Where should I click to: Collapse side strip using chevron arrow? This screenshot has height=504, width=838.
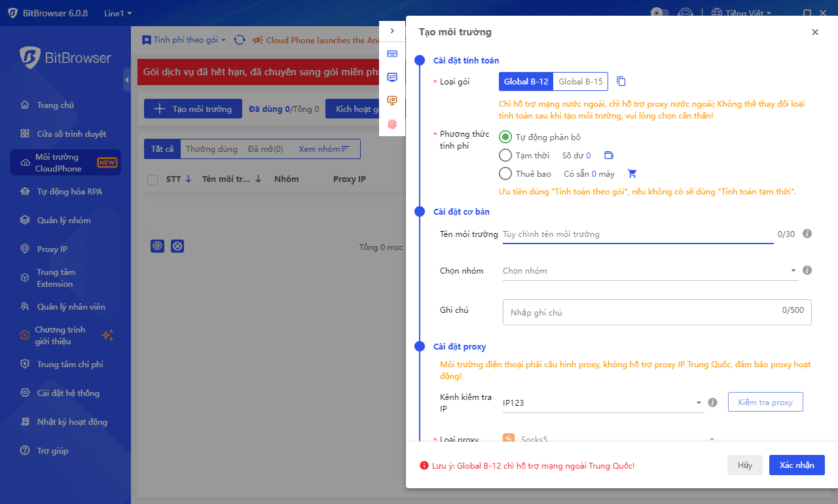(392, 31)
